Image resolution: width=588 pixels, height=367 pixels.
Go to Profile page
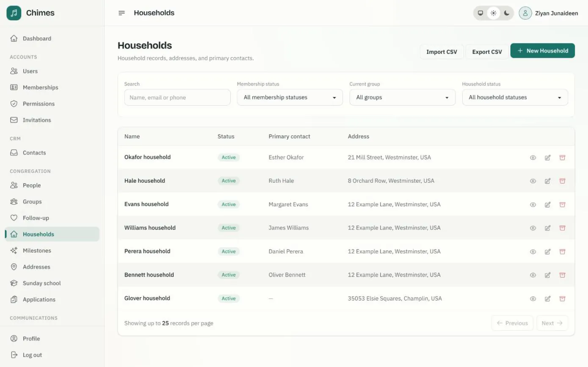(52, 339)
